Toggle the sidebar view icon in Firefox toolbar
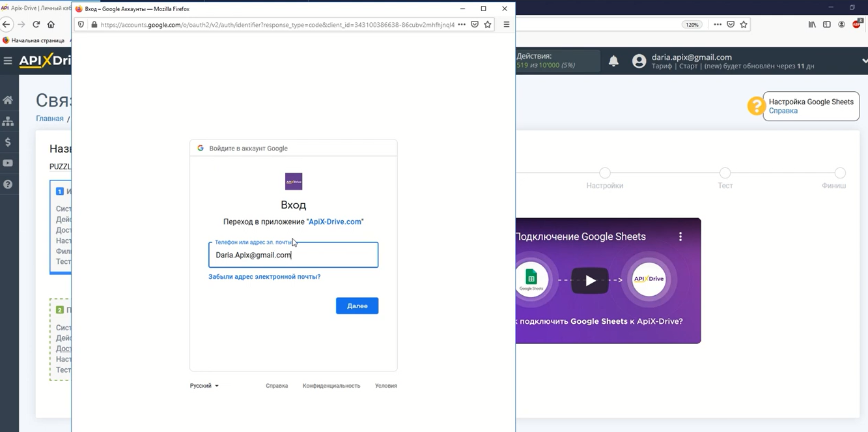The width and height of the screenshot is (868, 432). pyautogui.click(x=827, y=25)
